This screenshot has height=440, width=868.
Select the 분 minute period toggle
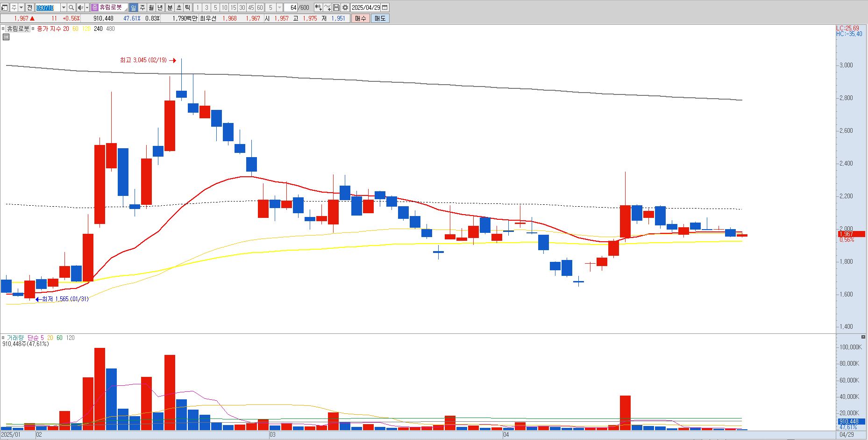[170, 7]
